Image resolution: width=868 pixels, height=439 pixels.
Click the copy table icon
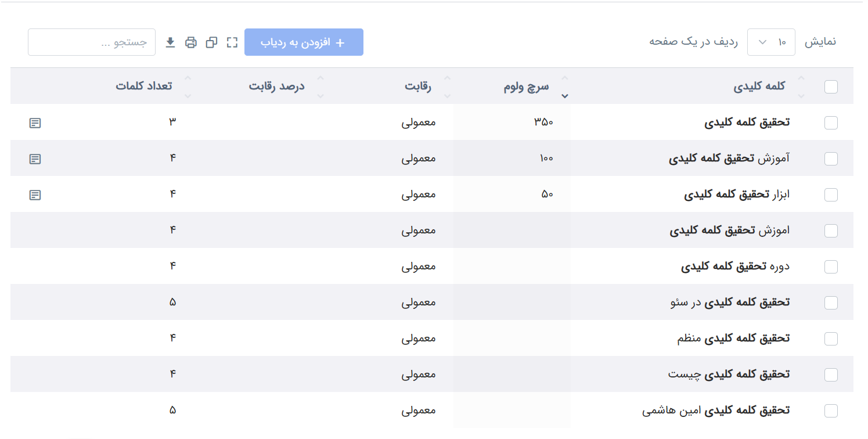(211, 42)
